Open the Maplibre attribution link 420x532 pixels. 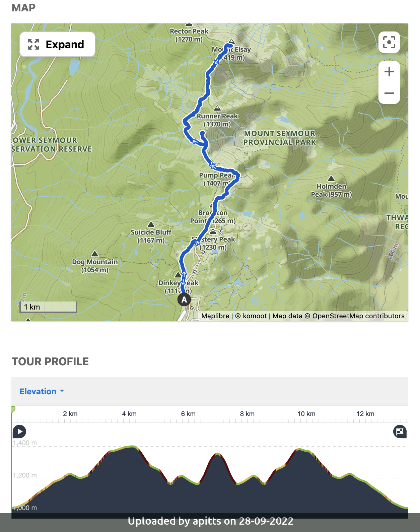click(x=215, y=316)
